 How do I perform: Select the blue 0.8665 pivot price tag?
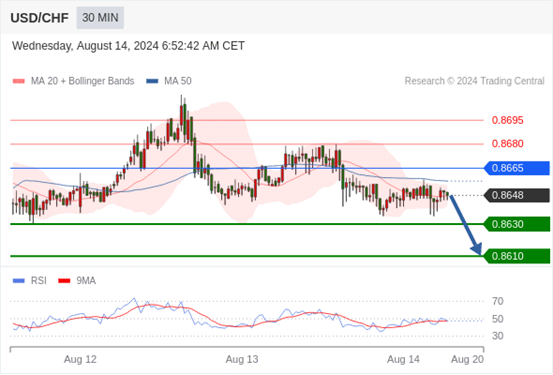pos(517,168)
